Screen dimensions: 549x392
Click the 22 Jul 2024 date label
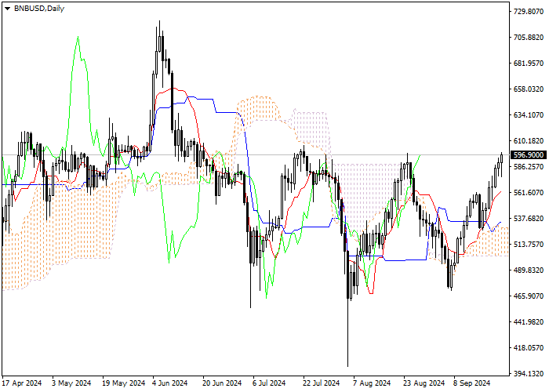(x=321, y=383)
